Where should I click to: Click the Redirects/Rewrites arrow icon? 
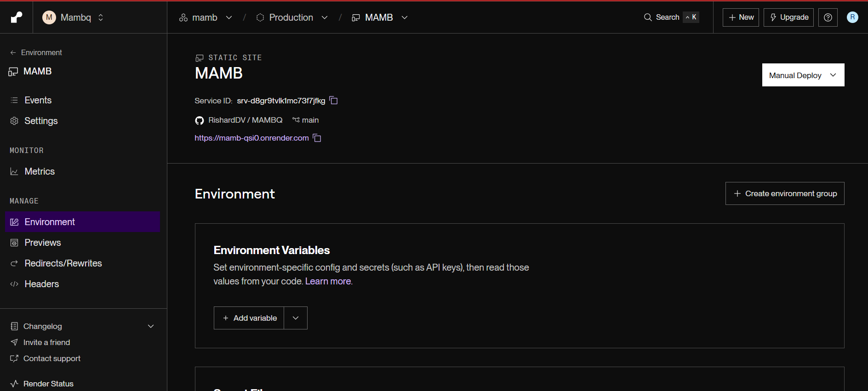(x=14, y=263)
